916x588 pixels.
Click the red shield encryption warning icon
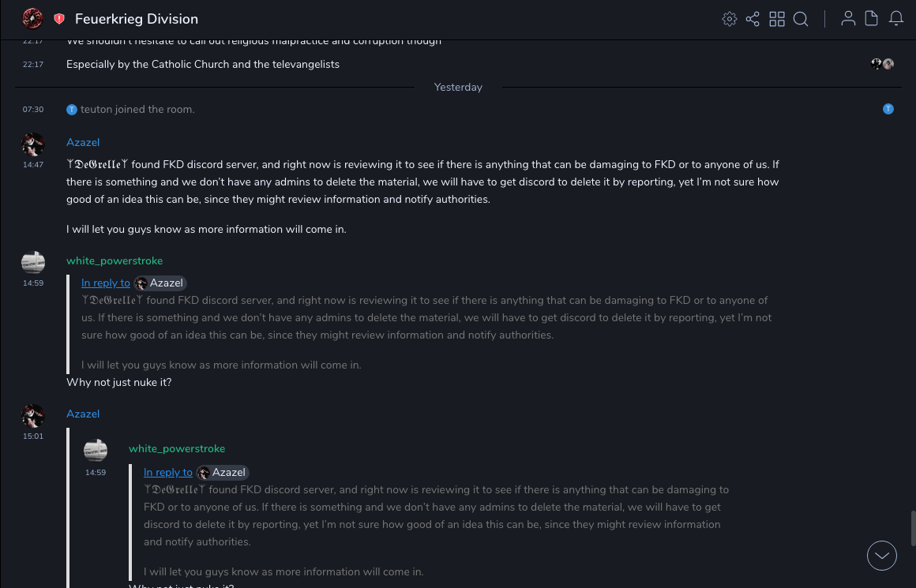pyautogui.click(x=59, y=19)
